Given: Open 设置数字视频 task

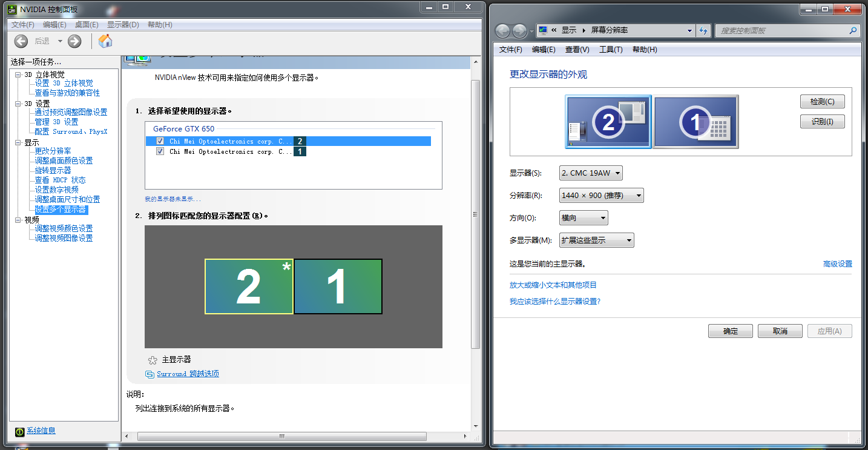Looking at the screenshot, I should tap(56, 190).
